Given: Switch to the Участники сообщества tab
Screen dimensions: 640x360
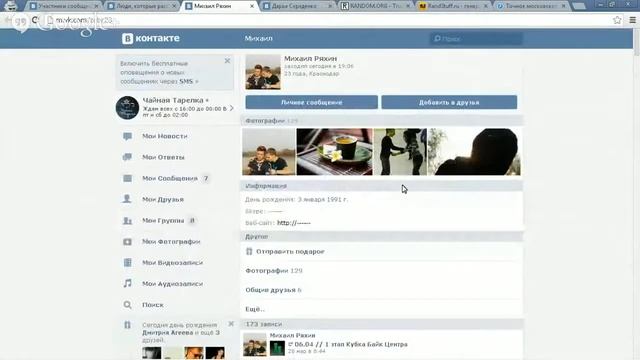Looking at the screenshot, I should [x=64, y=6].
